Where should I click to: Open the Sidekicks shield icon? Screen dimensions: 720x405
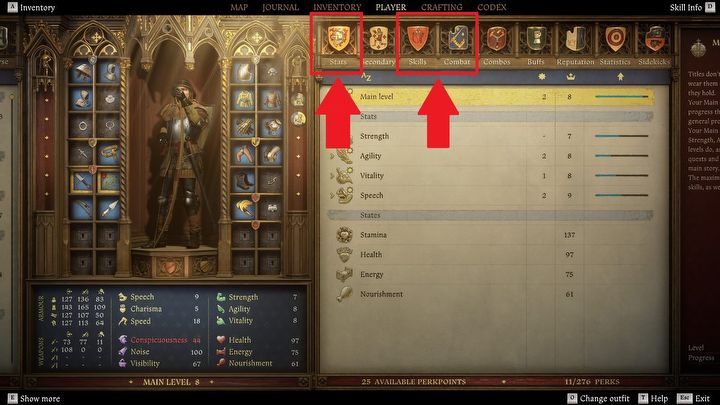(654, 39)
